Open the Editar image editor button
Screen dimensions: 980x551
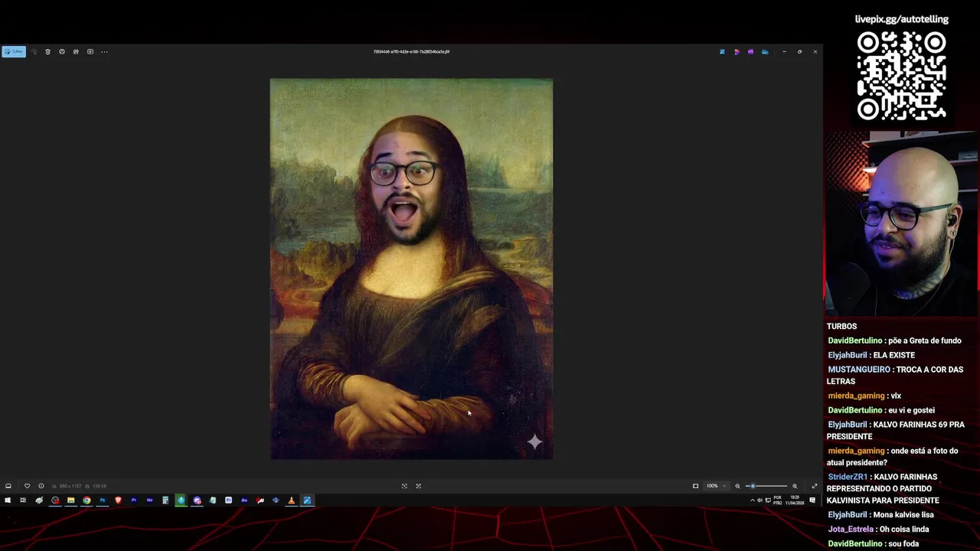pos(14,52)
